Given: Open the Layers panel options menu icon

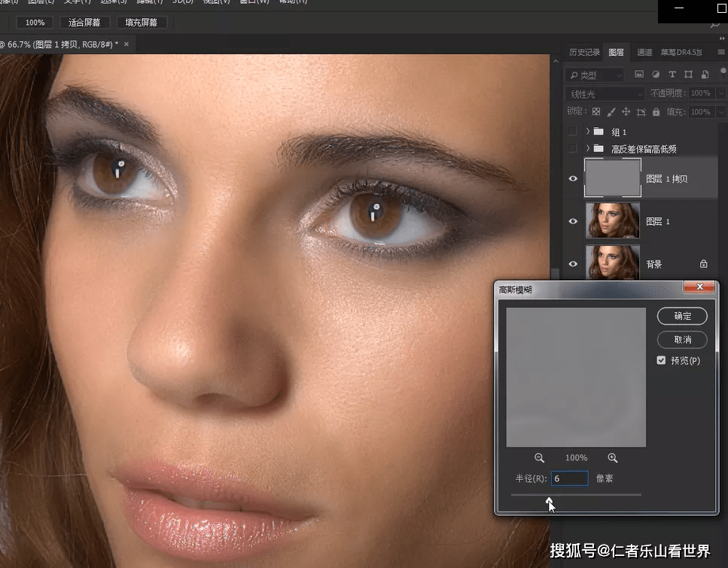Looking at the screenshot, I should [721, 52].
